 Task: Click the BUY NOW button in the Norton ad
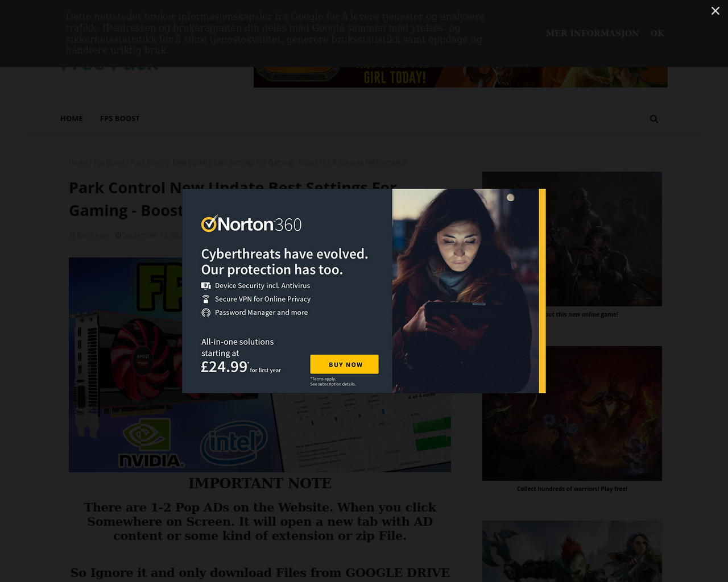click(x=344, y=364)
